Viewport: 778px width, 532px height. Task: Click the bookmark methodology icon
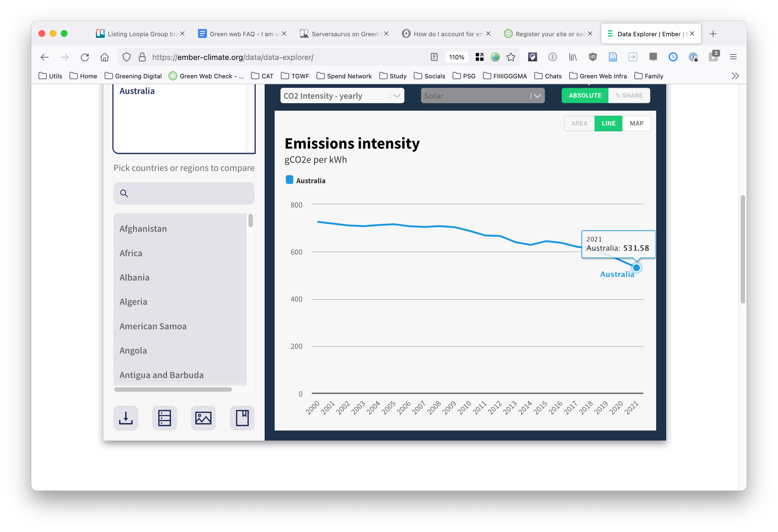[x=242, y=418]
